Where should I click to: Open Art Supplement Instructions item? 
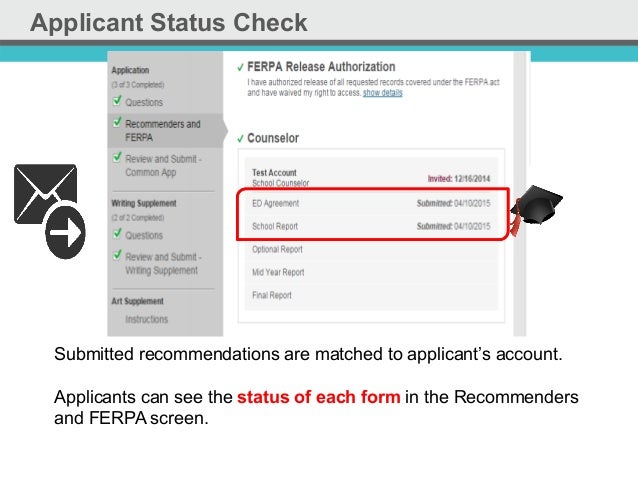coord(146,320)
